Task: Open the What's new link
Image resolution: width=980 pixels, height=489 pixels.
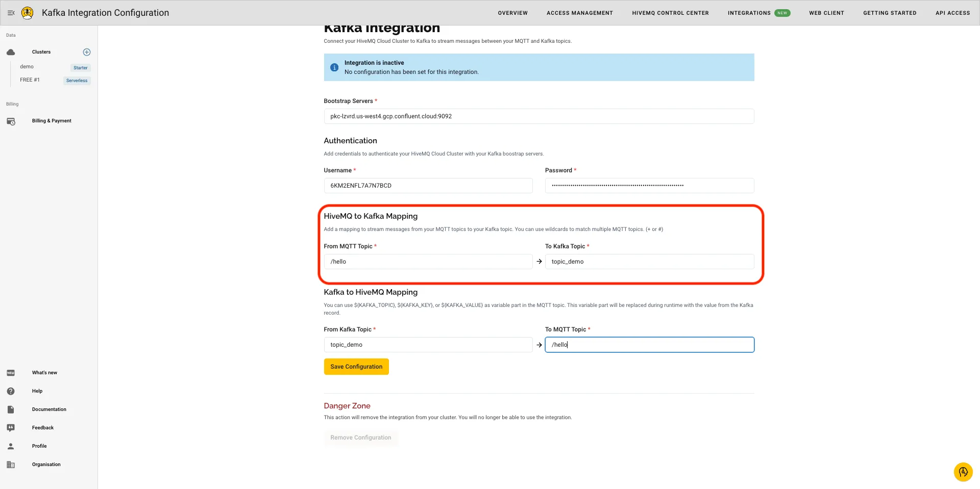Action: click(x=44, y=373)
